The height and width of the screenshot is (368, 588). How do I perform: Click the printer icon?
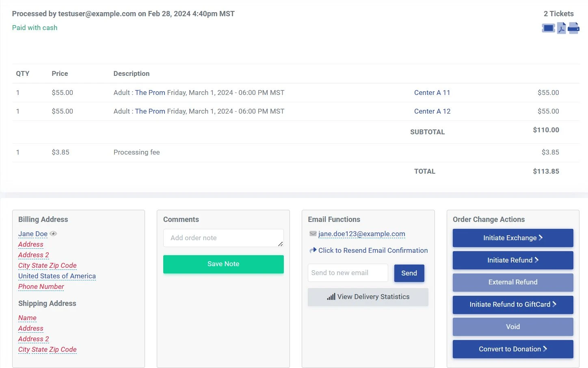[573, 28]
